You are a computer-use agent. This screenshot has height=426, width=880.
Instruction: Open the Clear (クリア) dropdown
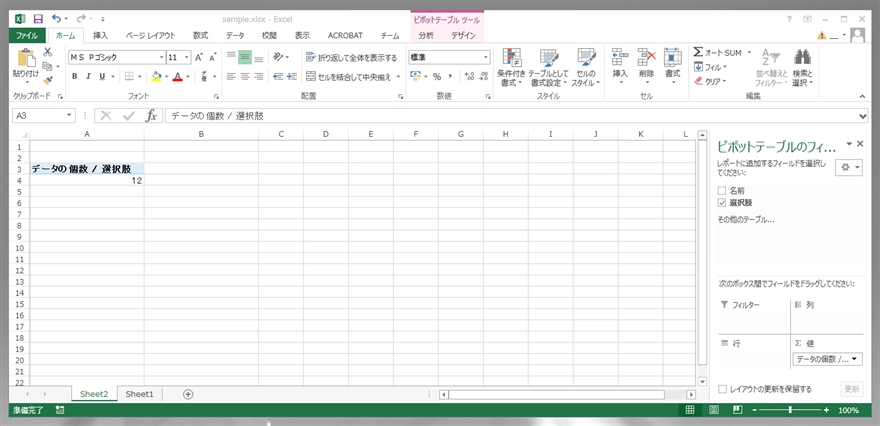711,81
